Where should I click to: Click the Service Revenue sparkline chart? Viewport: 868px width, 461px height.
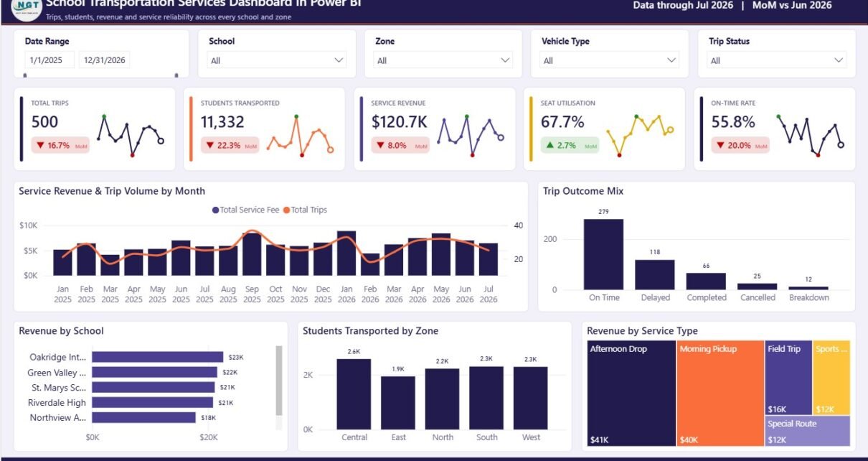470,135
